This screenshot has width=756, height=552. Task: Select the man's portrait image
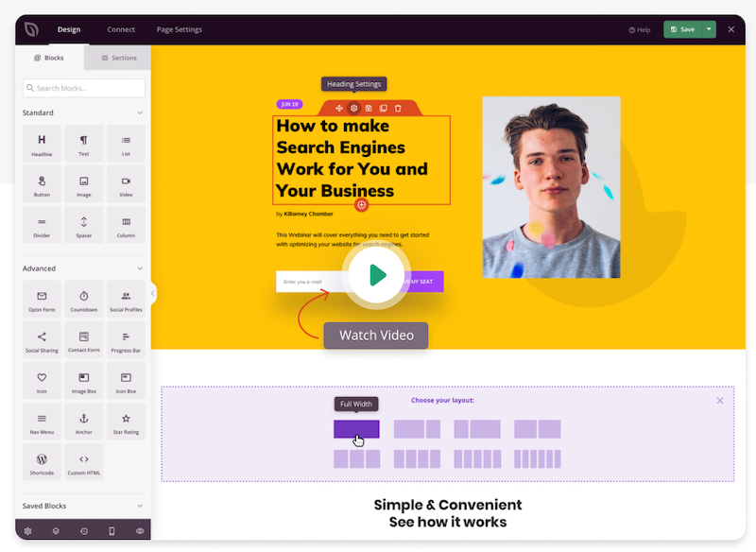(551, 187)
